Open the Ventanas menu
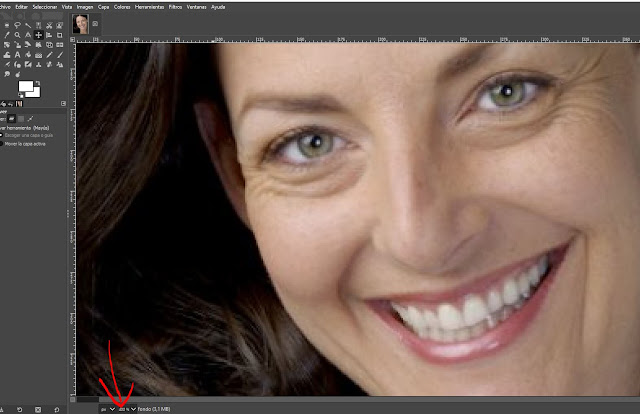The image size is (640, 414). click(196, 7)
